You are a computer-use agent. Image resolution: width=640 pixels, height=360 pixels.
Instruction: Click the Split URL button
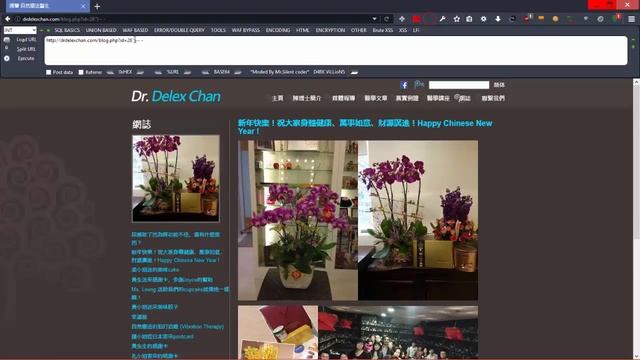coord(26,49)
